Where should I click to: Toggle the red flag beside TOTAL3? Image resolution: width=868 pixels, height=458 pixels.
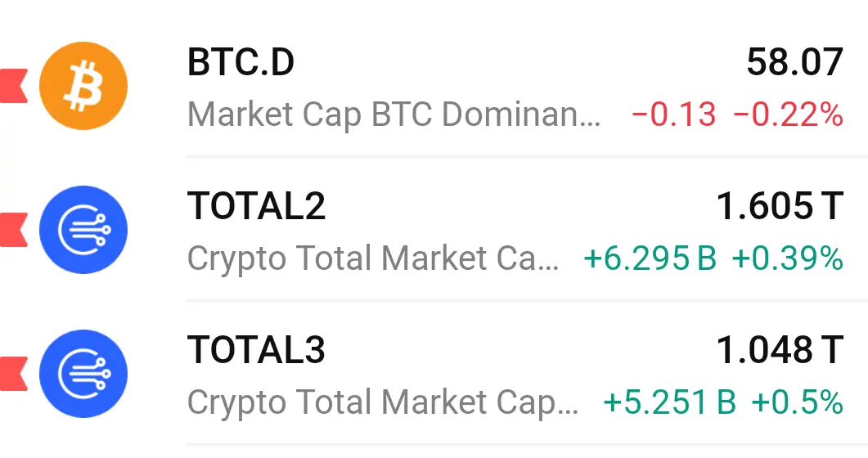13,374
